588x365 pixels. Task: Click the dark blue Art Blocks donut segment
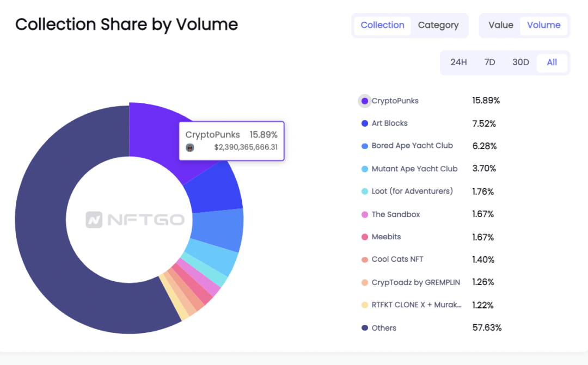coord(216,189)
